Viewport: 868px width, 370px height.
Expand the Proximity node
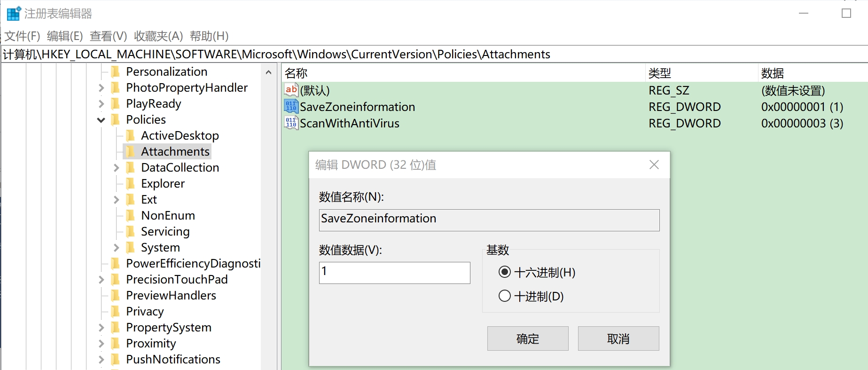click(x=101, y=344)
